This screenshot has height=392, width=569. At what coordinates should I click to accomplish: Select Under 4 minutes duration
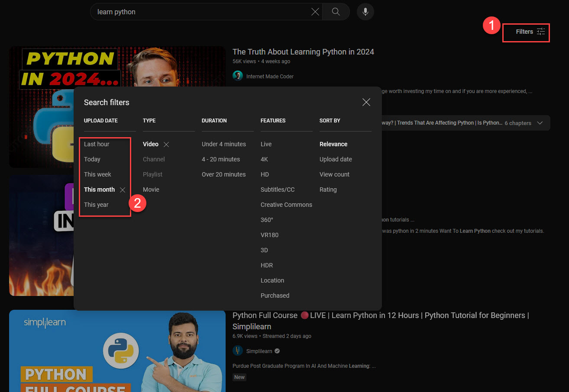(224, 144)
